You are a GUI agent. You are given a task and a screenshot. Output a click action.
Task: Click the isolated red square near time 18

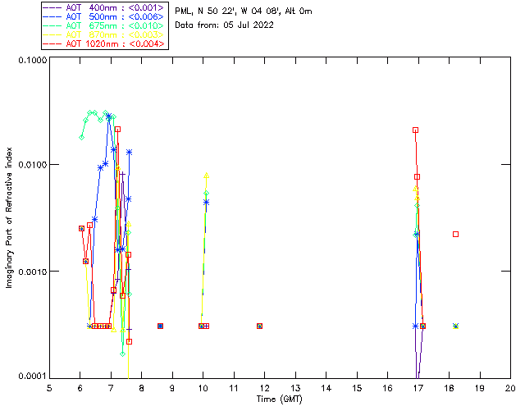(x=455, y=235)
